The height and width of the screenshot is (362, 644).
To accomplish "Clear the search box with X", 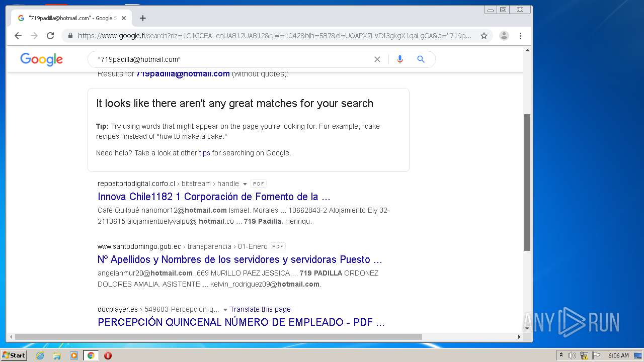I will 377,59.
